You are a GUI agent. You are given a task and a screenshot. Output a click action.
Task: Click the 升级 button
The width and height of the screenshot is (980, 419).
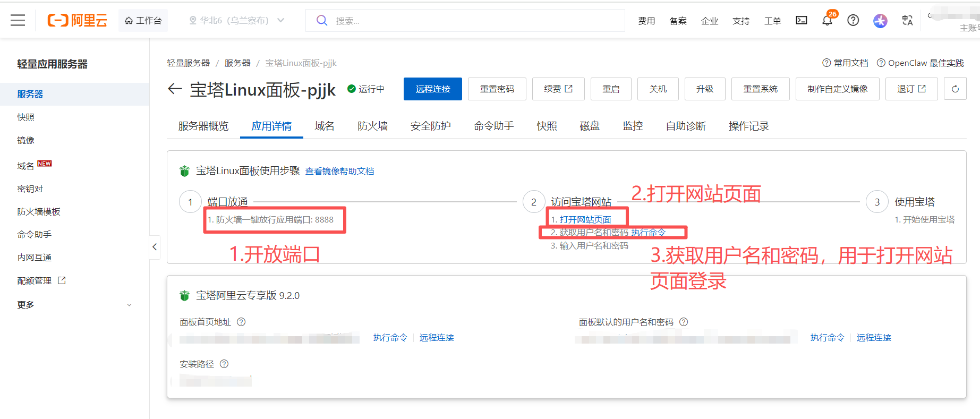[x=705, y=89]
